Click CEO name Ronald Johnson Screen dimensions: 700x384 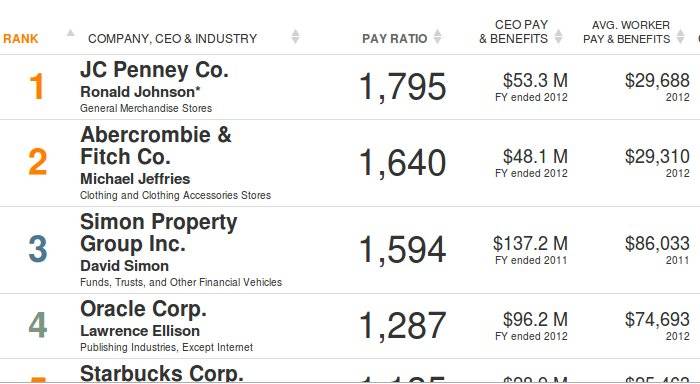[x=140, y=92]
